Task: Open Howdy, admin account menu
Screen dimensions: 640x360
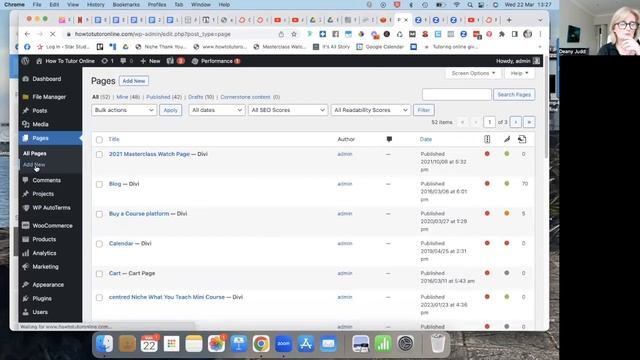Action: tap(518, 61)
